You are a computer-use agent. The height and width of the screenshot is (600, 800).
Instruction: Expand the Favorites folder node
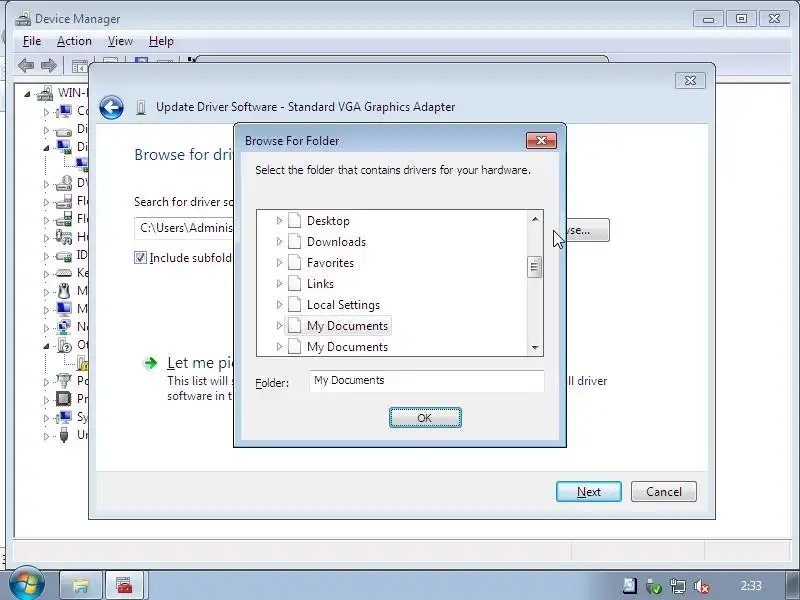pos(279,262)
